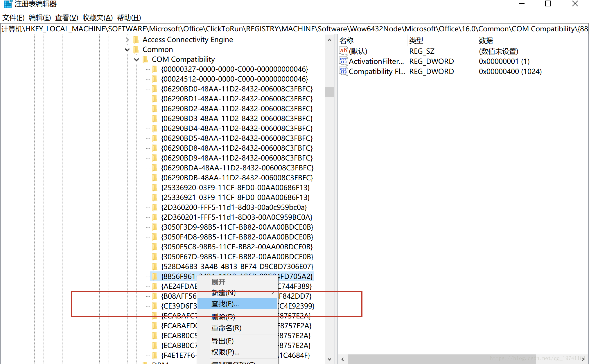
Task: Click folder icon of {3050F3D9-98B5-11CF-BB82-00AA00BDCE0B}
Action: 155,227
